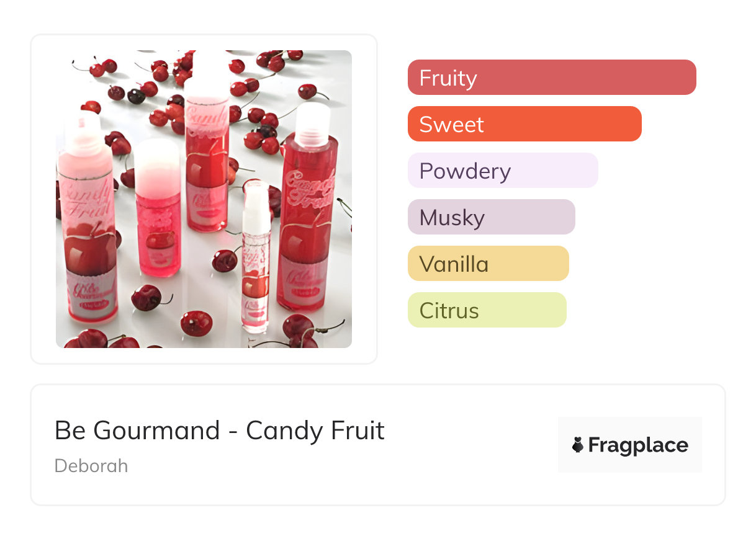The height and width of the screenshot is (536, 756).
Task: Click the green Citrus accord bar
Action: pyautogui.click(x=487, y=310)
